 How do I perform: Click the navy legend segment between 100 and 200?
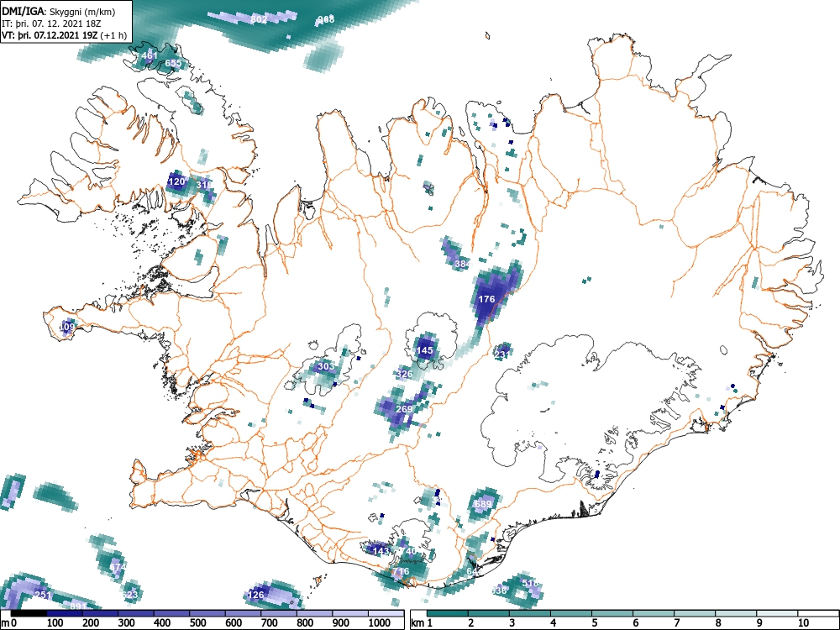click(x=65, y=613)
